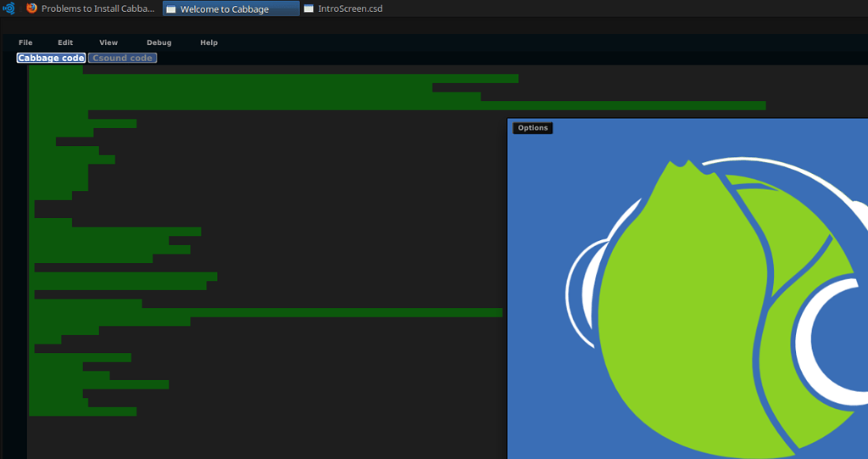Open the Edit menu

[x=65, y=42]
